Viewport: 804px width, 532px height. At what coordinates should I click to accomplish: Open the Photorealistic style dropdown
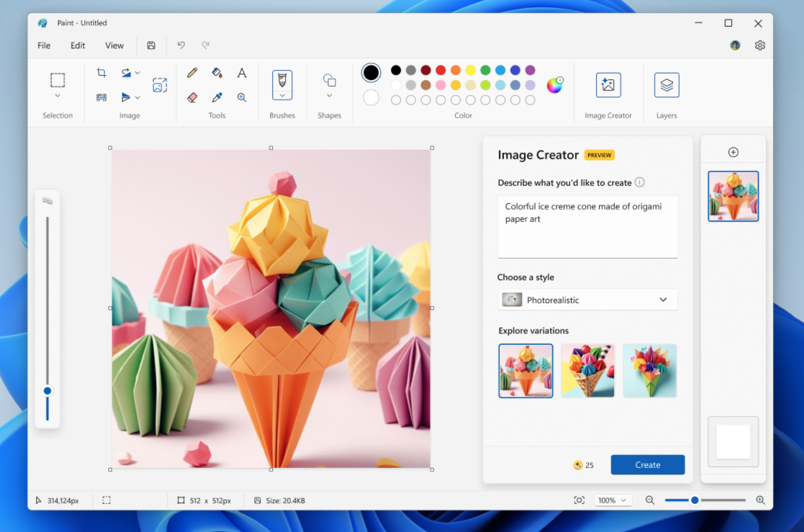[588, 300]
